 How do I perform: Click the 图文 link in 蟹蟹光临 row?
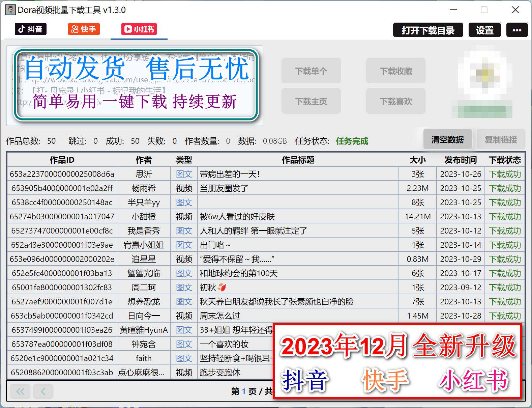pyautogui.click(x=184, y=273)
